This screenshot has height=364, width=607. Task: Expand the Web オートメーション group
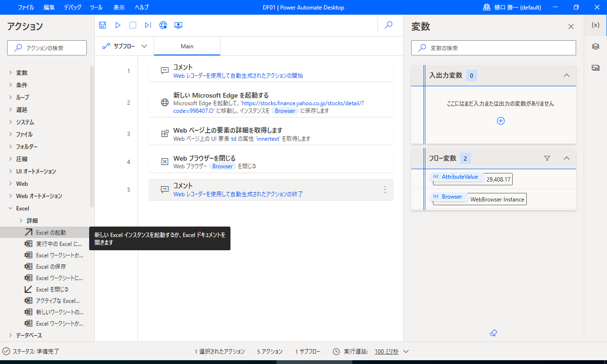(x=10, y=196)
